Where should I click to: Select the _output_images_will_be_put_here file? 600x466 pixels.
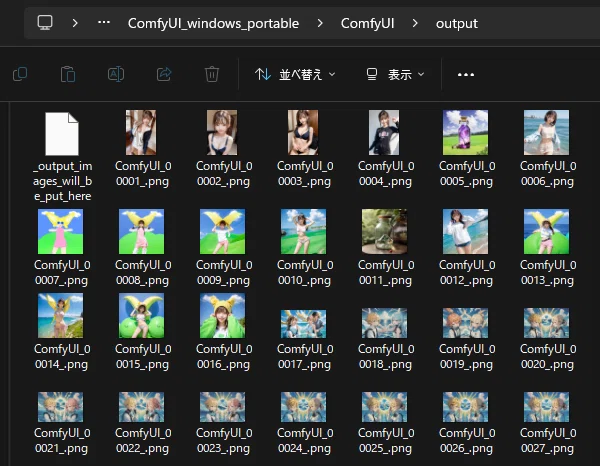click(62, 134)
